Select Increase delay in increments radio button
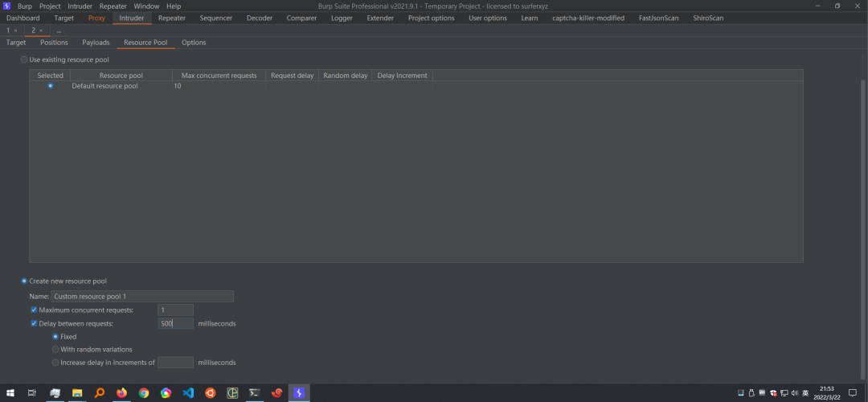Image resolution: width=868 pixels, height=402 pixels. [x=55, y=363]
